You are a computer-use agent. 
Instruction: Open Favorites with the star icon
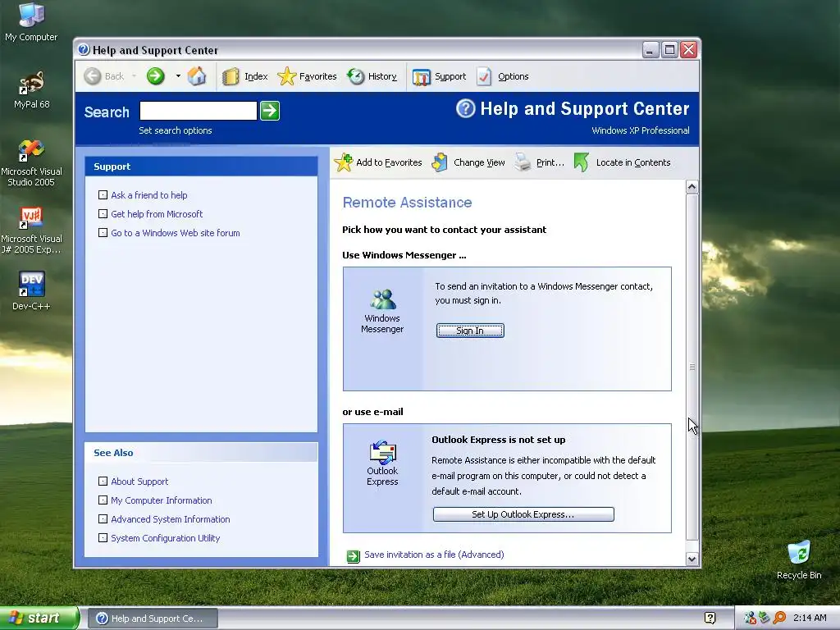286,76
